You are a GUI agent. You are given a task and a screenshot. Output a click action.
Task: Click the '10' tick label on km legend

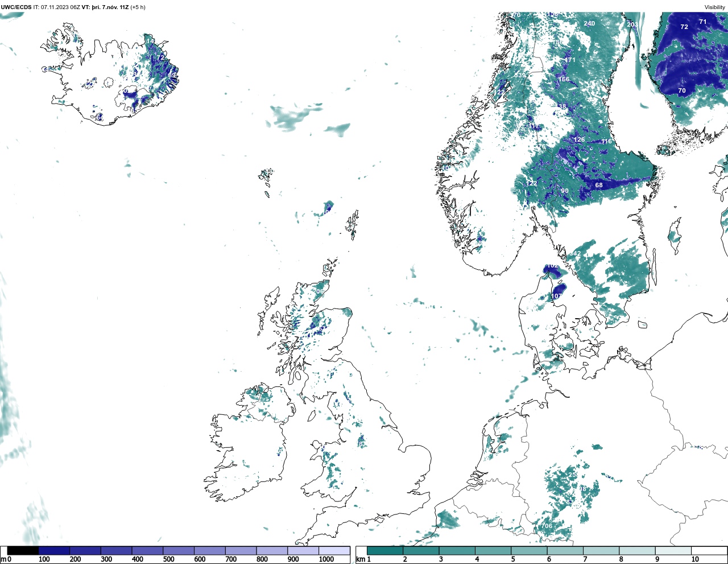[x=695, y=559]
